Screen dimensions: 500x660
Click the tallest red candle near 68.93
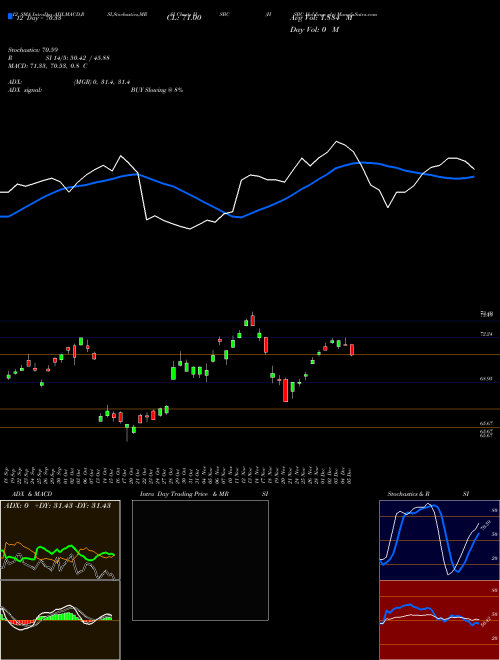coord(286,390)
